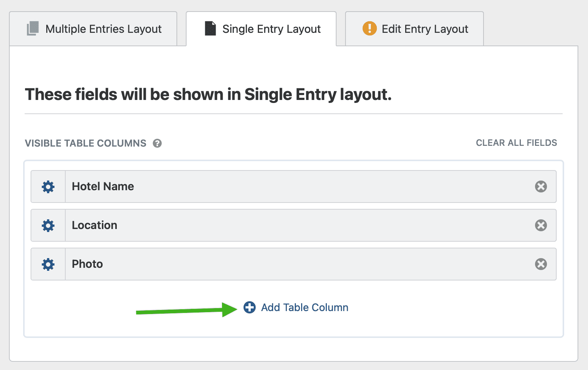Viewport: 588px width, 370px height.
Task: Remove the Location column
Action: (541, 225)
